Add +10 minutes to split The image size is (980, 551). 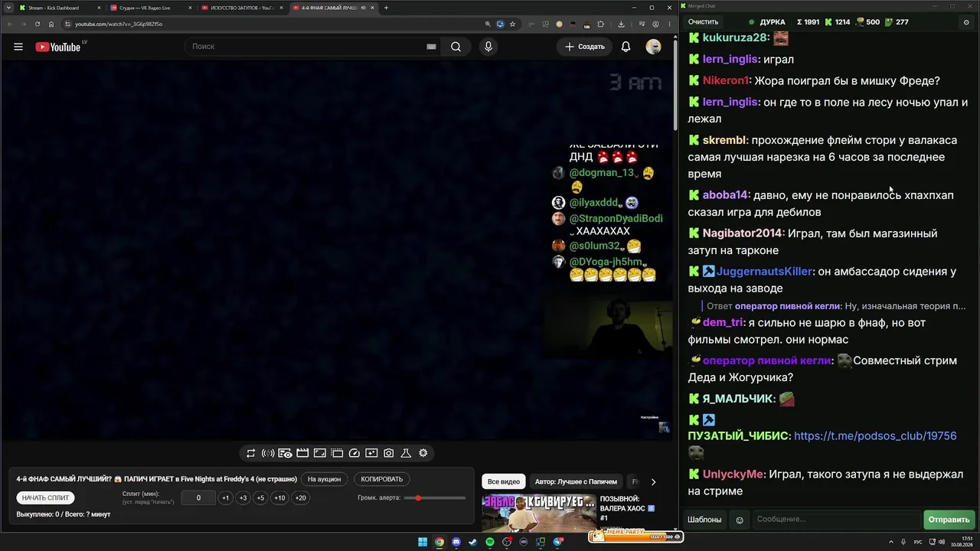(279, 498)
